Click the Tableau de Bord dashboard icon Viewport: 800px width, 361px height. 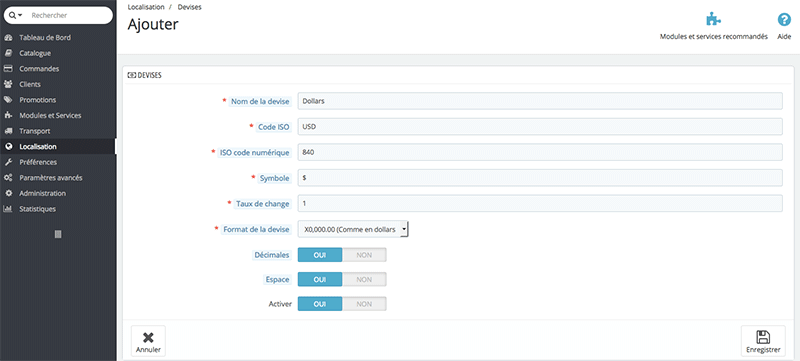pos(8,38)
